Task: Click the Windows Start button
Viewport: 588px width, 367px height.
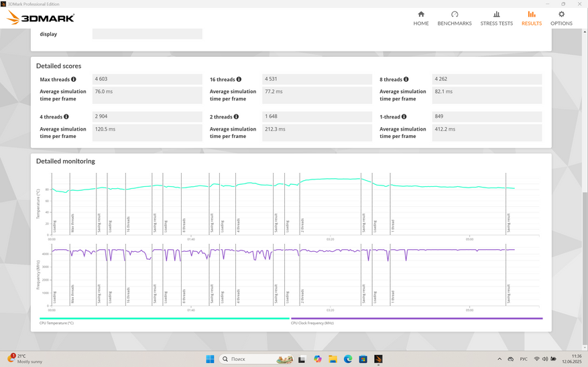Action: [210, 359]
